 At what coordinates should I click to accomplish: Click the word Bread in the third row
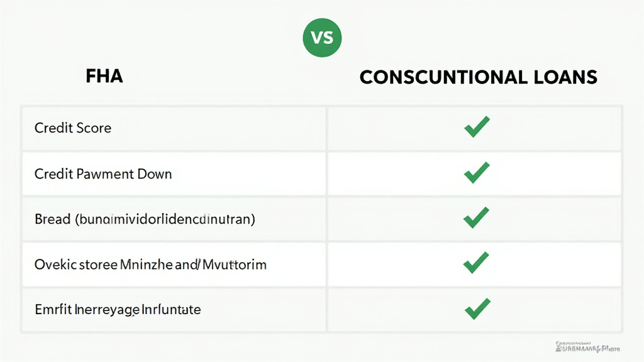click(x=52, y=219)
